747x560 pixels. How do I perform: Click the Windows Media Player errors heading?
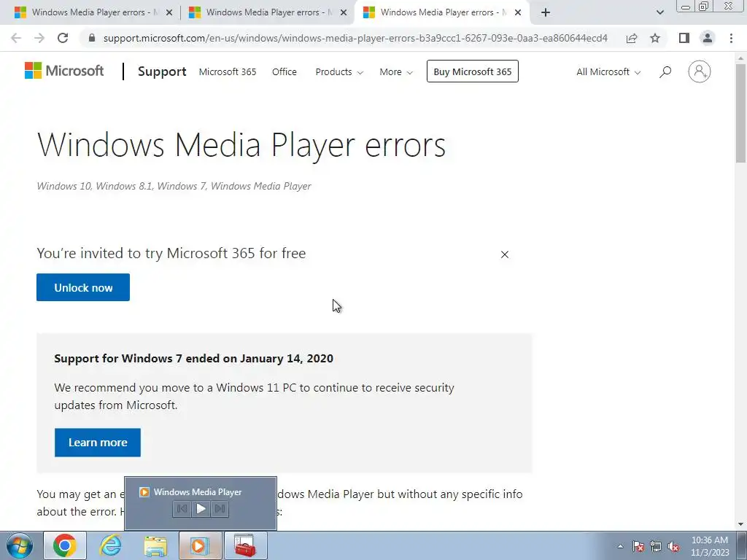click(241, 145)
